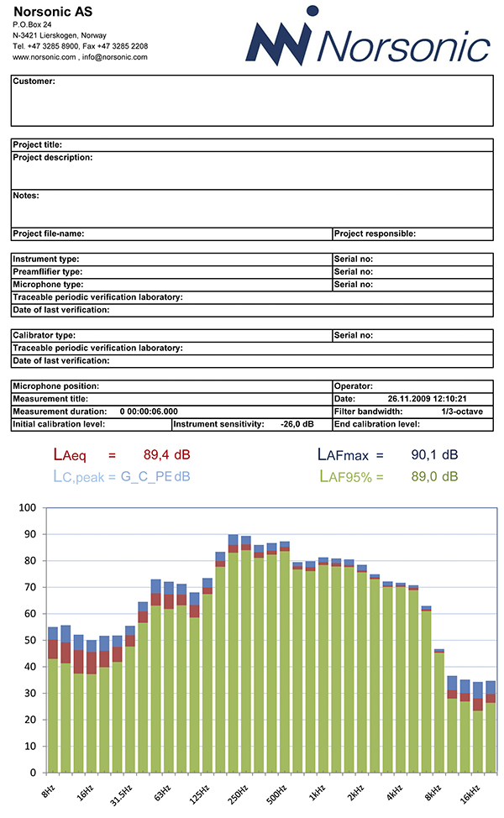Click the 'N-3421 Lierskogen, Norway' line
Image resolution: width=504 pixels, height=818 pixels.
coord(60,35)
